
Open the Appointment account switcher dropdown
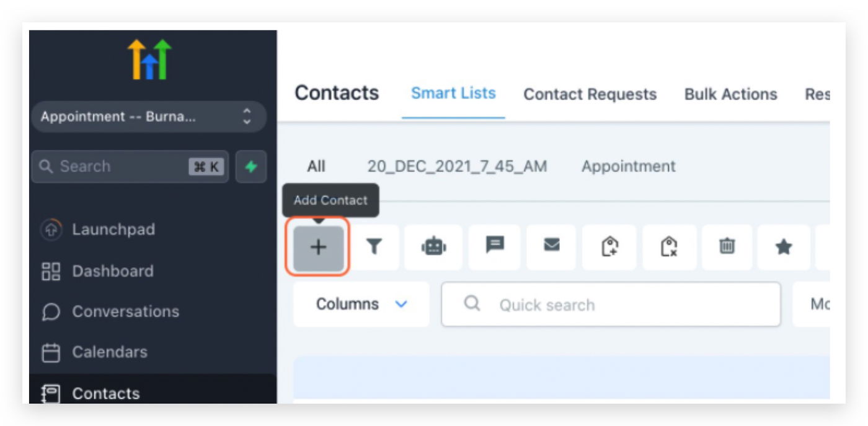pyautogui.click(x=148, y=117)
